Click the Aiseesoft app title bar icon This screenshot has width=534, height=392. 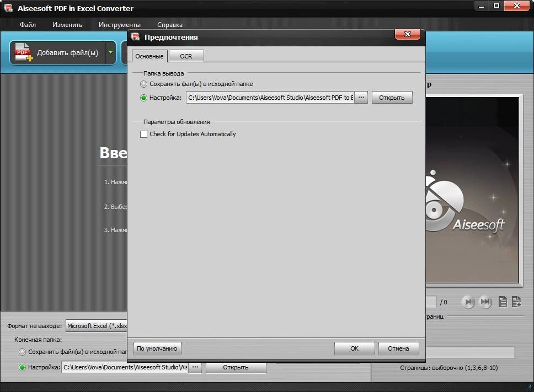pos(8,8)
